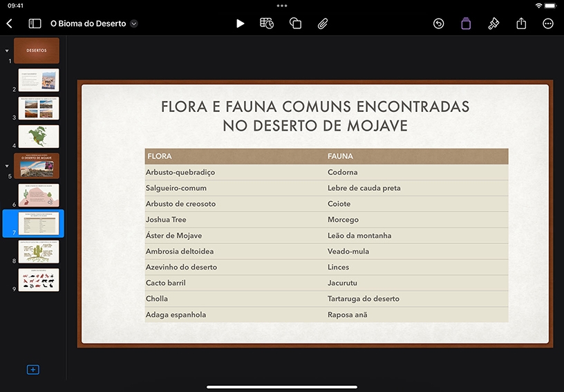Select the Cacto barril cell

click(236, 283)
